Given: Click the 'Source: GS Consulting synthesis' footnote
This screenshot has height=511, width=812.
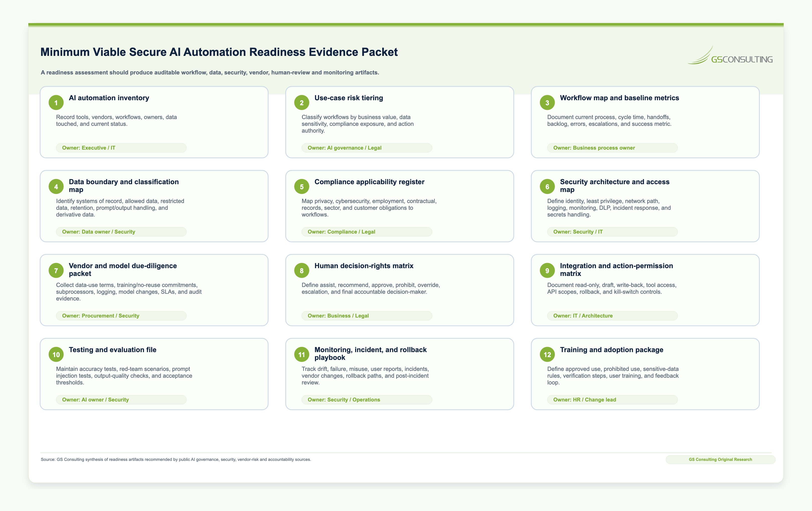Looking at the screenshot, I should [x=176, y=459].
